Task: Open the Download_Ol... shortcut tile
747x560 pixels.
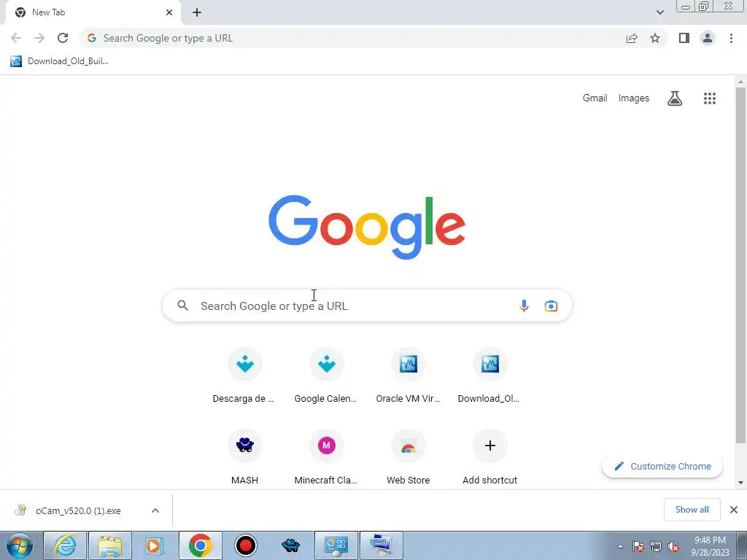Action: coord(489,376)
